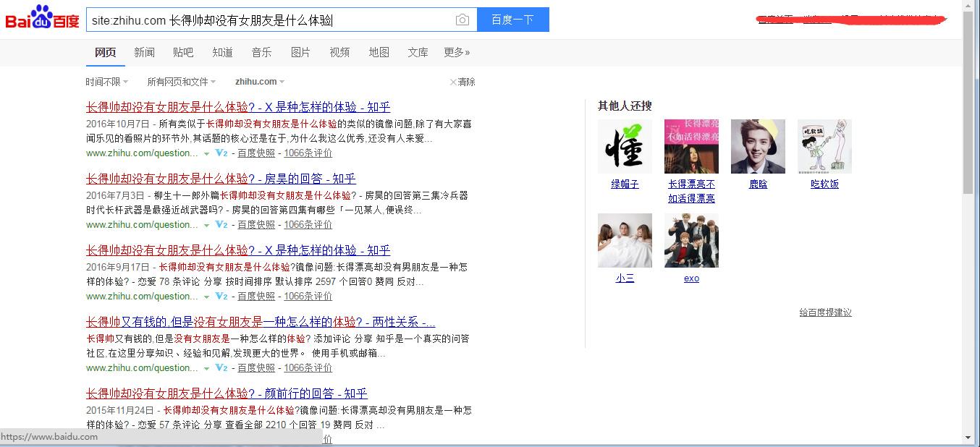Switch to the 网页 tab
The image size is (980, 447).
pyautogui.click(x=106, y=52)
